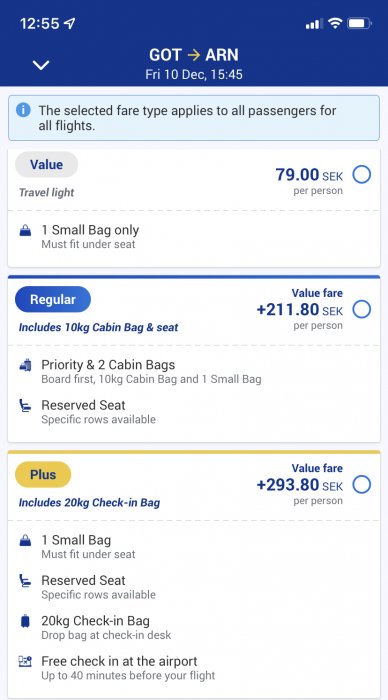Select the Regular fare radio button

point(362,309)
